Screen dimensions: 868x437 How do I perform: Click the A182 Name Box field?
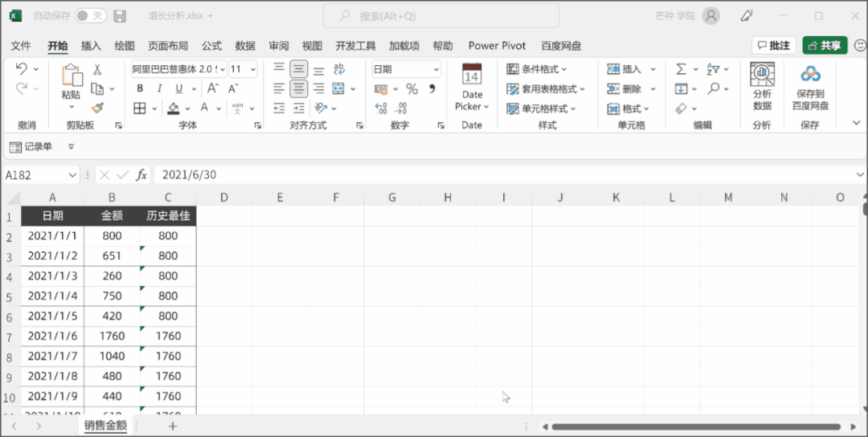[36, 175]
